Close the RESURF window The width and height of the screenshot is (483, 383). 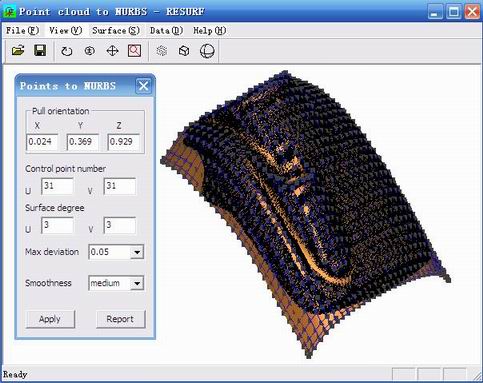click(x=472, y=12)
